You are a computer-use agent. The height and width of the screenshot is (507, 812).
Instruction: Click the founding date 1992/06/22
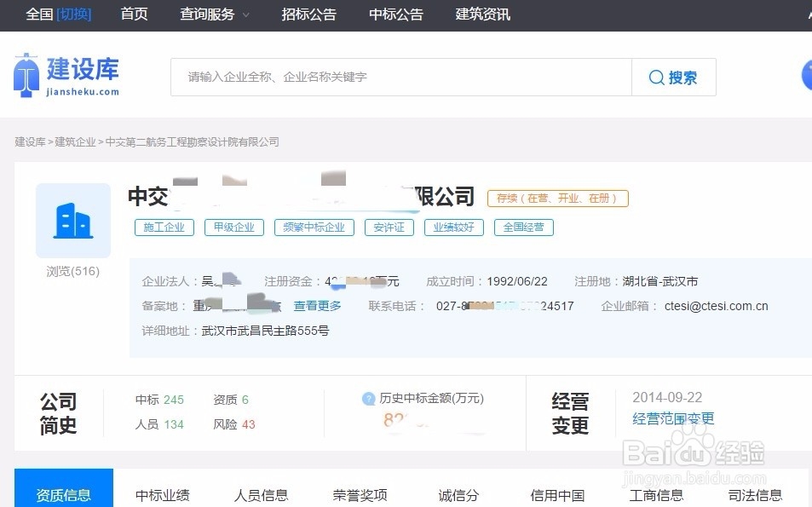point(517,282)
